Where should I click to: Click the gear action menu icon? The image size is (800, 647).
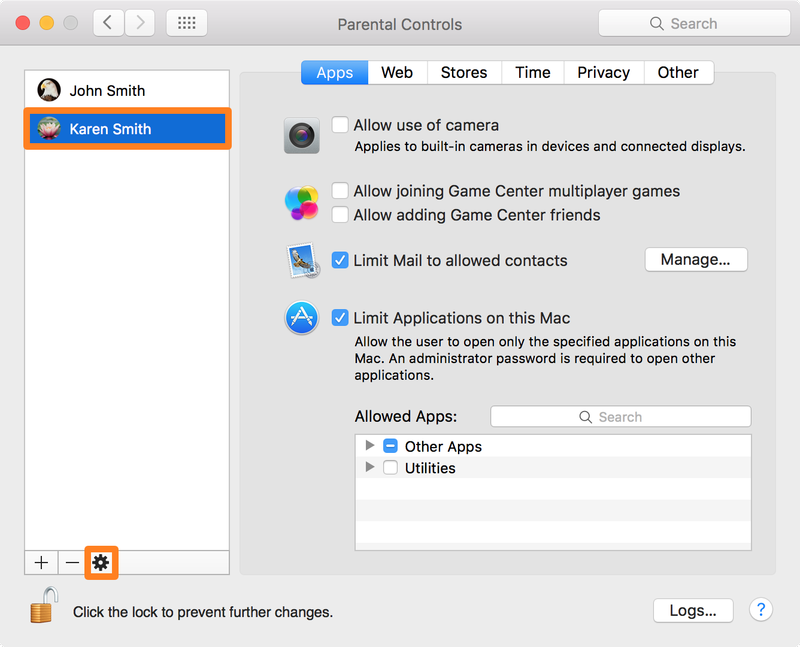tap(101, 562)
